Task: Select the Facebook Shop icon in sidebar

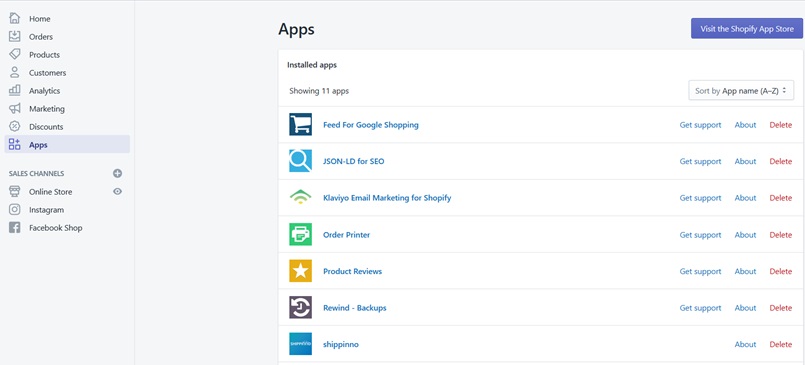Action: (x=15, y=228)
